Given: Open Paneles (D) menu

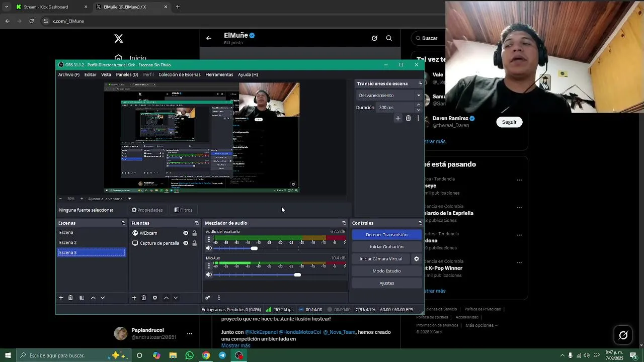Looking at the screenshot, I should 127,74.
